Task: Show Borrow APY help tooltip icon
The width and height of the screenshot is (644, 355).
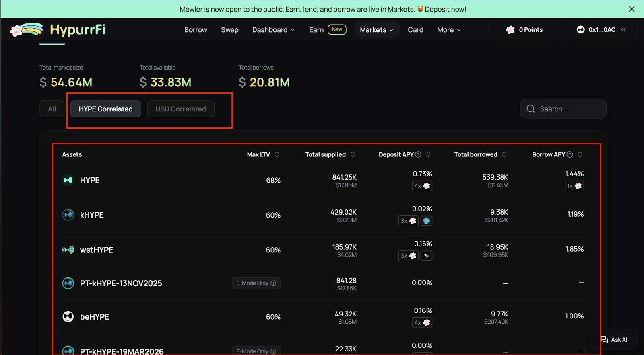Action: tap(570, 154)
